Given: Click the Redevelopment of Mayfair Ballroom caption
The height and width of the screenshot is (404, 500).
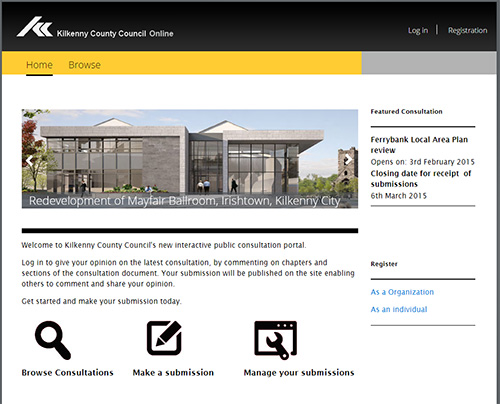Looking at the screenshot, I should 185,201.
